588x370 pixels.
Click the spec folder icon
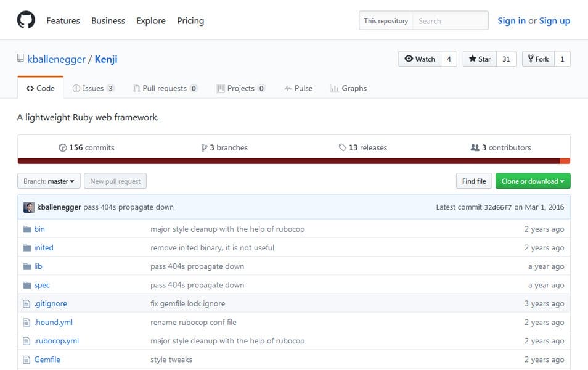(x=27, y=285)
